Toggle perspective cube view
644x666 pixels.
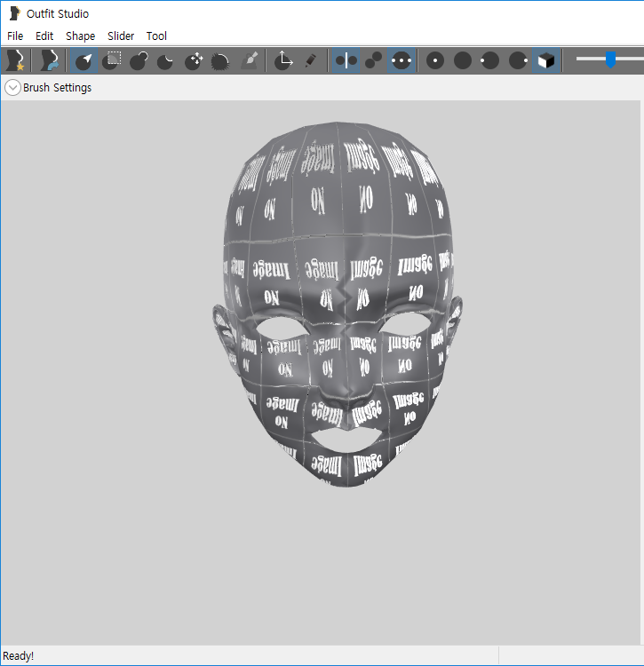point(546,60)
